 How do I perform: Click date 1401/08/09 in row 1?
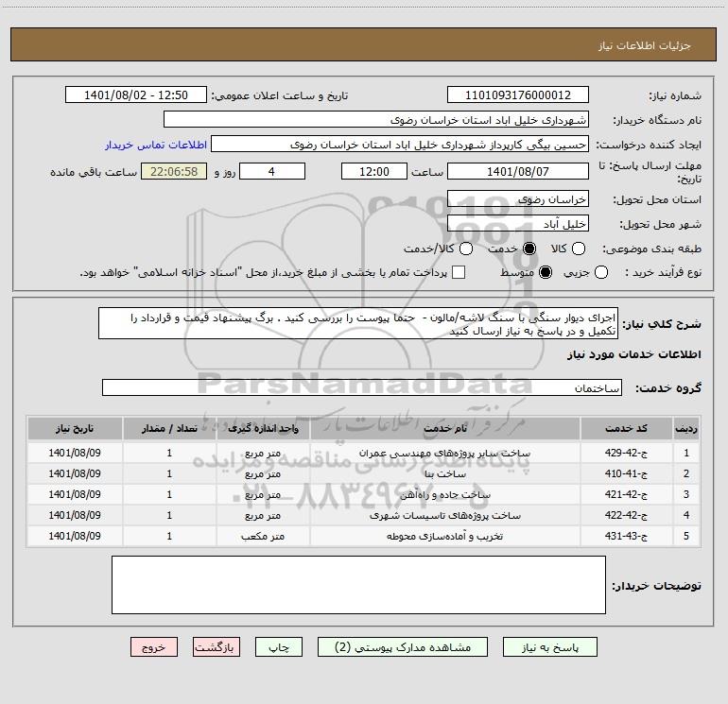click(75, 453)
